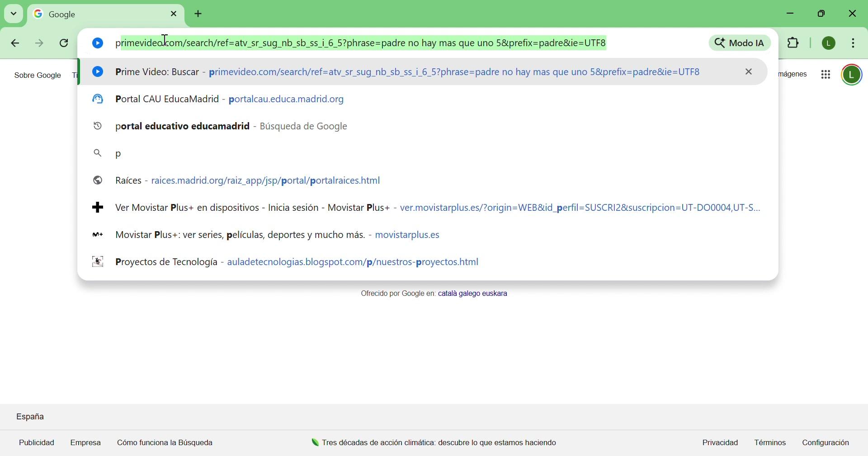Select the search suggestion for letter p

pyautogui.click(x=423, y=153)
